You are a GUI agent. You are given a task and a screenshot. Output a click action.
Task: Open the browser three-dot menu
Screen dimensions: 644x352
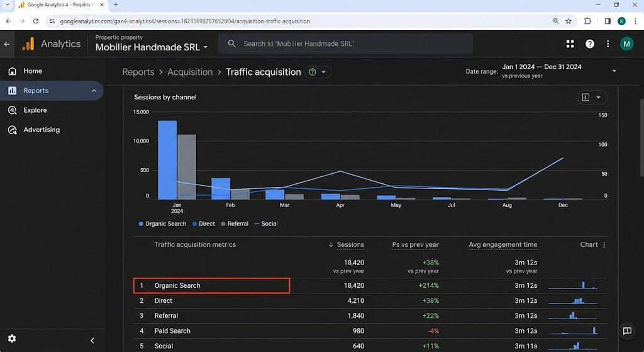[635, 21]
